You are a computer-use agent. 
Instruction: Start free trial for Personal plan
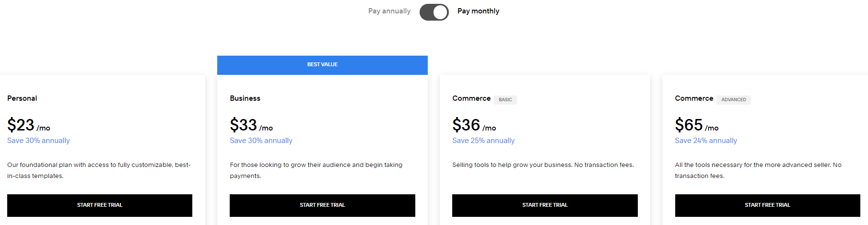point(100,205)
